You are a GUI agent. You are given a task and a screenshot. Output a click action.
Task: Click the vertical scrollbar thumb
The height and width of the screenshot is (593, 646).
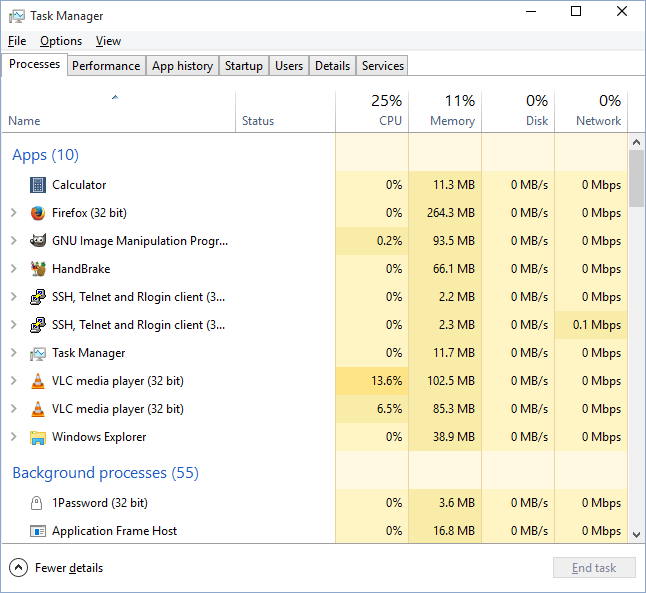click(637, 178)
